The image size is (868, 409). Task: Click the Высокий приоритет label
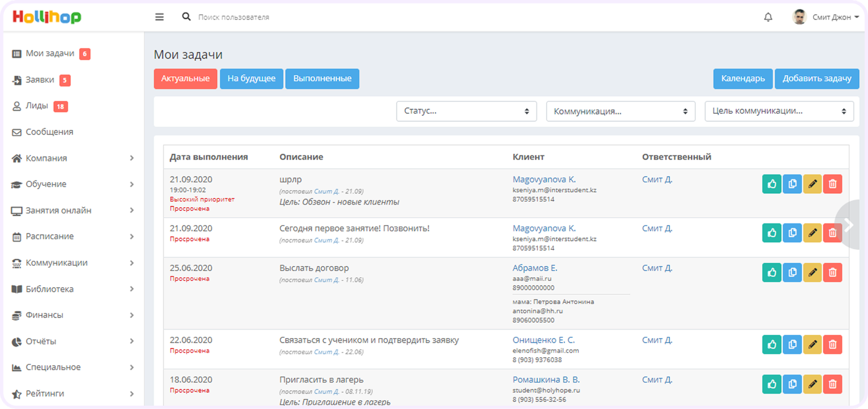pyautogui.click(x=202, y=199)
